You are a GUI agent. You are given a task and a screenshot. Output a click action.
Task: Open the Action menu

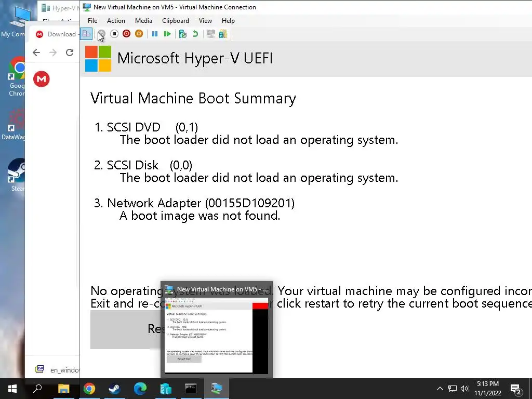coord(116,21)
